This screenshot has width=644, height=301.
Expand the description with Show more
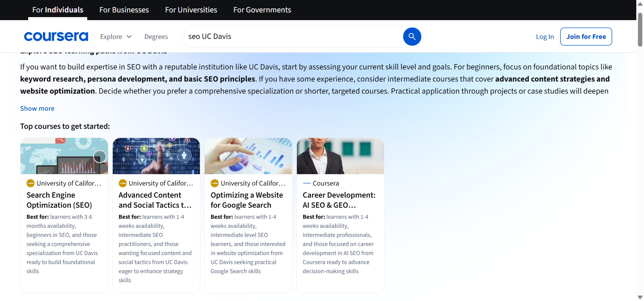coord(37,108)
